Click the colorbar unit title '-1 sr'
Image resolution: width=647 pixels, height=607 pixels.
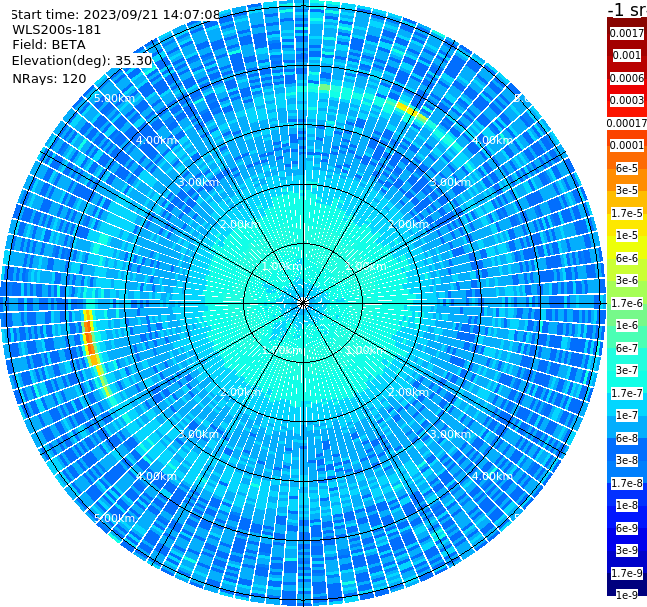coord(627,9)
